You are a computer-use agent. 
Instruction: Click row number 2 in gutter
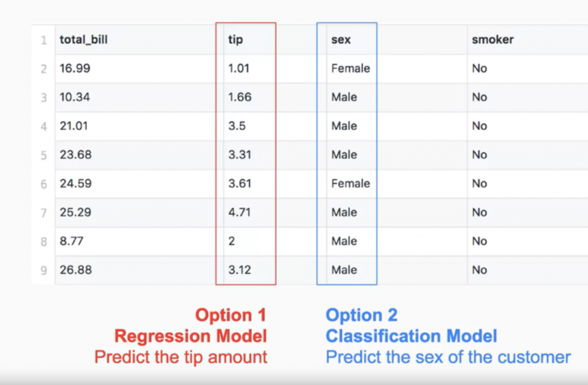click(44, 69)
